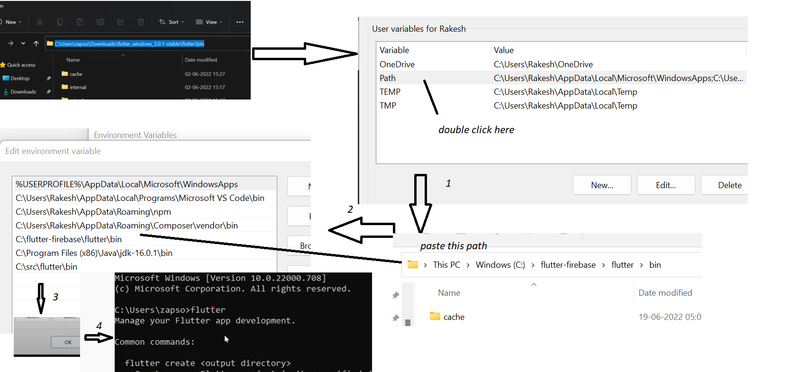The width and height of the screenshot is (800, 372).
Task: Click cache folder icon in dark Explorer
Action: tap(65, 74)
